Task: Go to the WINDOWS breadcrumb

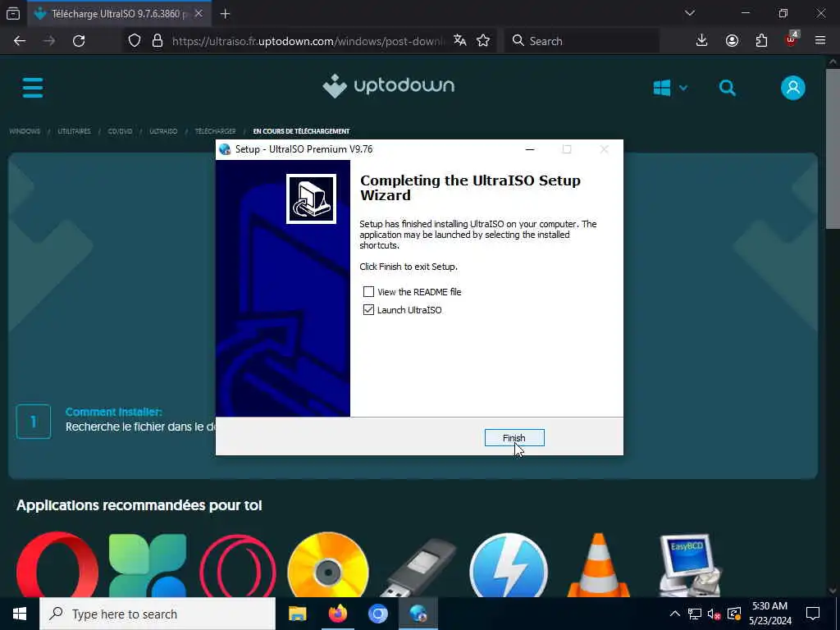Action: [25, 131]
